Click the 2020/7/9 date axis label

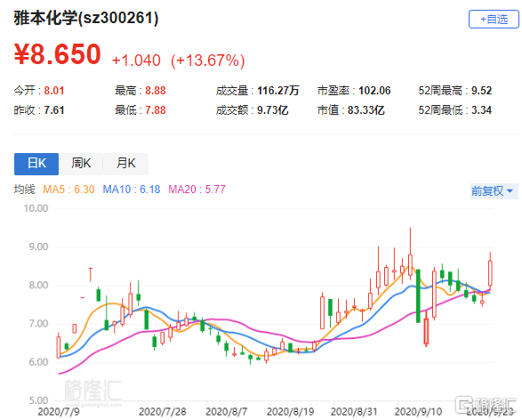click(x=59, y=412)
